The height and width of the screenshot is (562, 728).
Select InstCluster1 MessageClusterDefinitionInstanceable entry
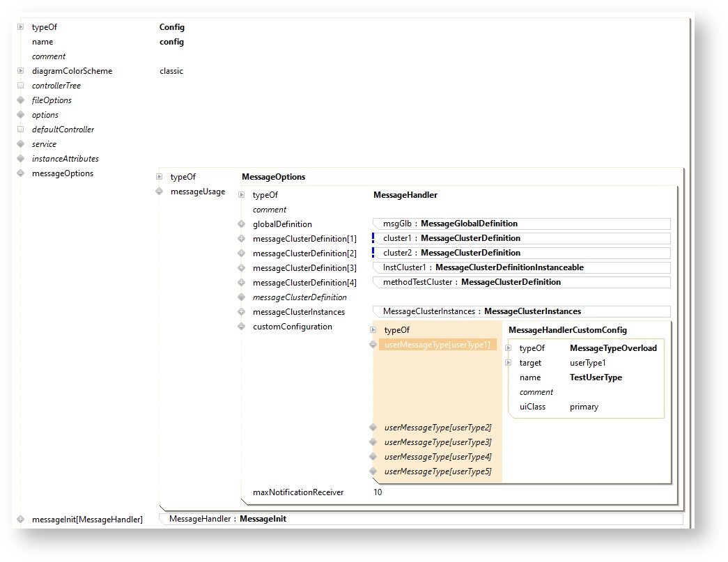coord(521,267)
